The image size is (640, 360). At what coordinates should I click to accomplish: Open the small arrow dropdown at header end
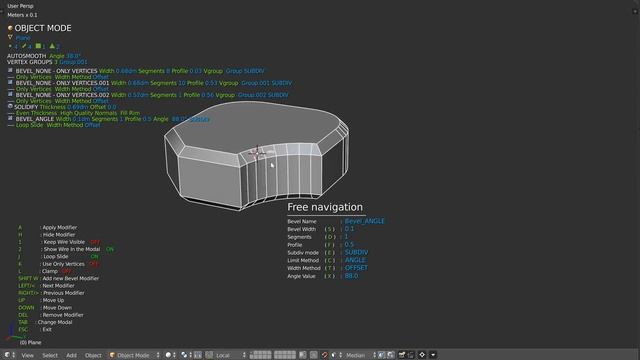(x=433, y=355)
